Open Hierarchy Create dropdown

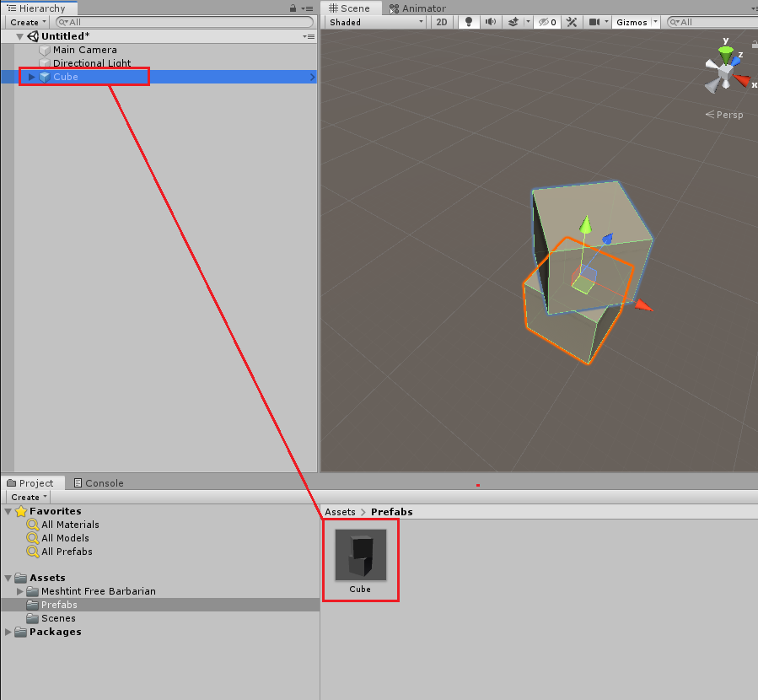pos(28,22)
